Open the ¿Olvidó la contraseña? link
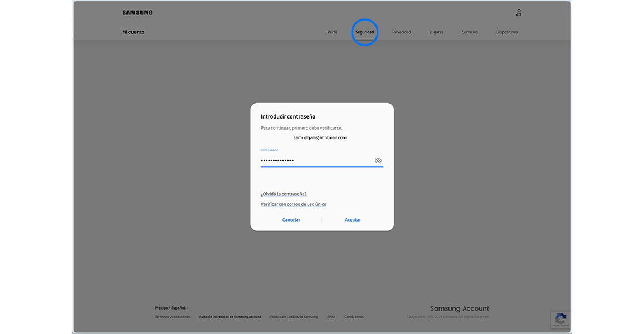 [x=284, y=193]
